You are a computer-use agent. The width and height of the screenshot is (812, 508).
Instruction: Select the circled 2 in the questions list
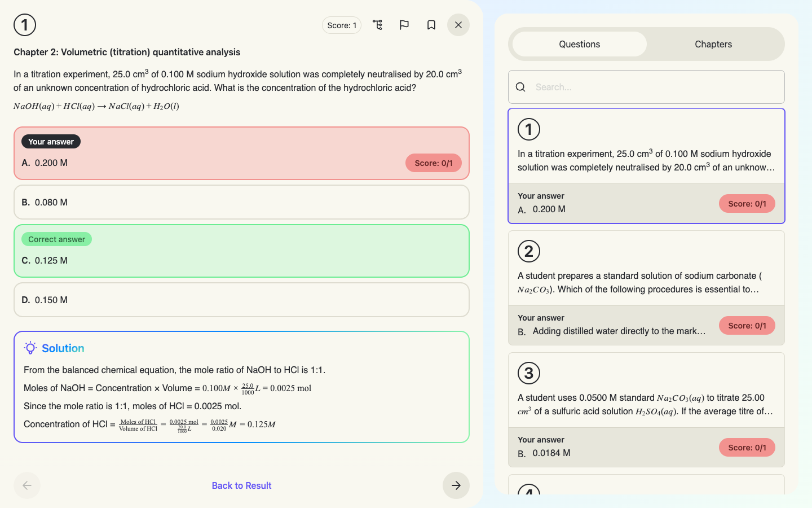(529, 251)
